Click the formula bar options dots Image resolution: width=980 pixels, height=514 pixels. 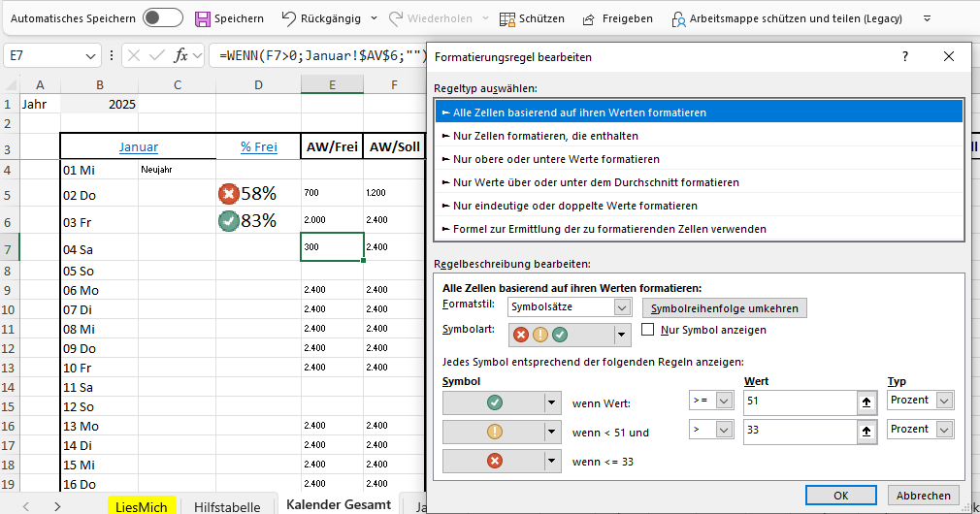click(x=112, y=55)
